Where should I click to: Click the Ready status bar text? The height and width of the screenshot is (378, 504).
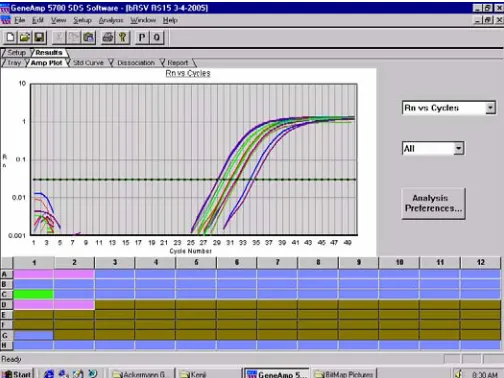tap(11, 359)
